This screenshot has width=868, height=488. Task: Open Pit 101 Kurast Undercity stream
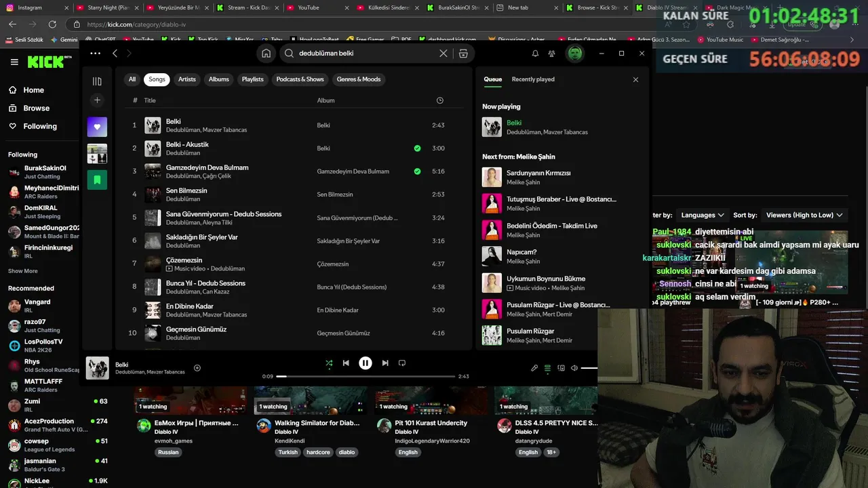pyautogui.click(x=431, y=423)
